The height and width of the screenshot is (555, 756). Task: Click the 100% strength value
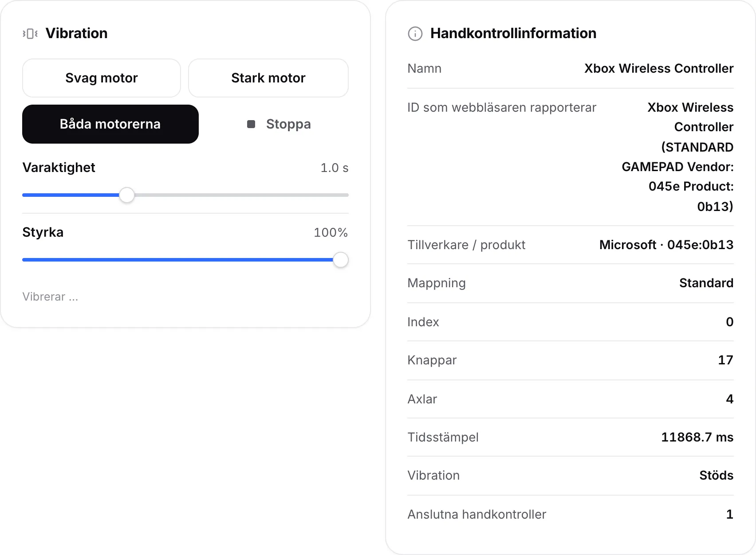(x=331, y=233)
